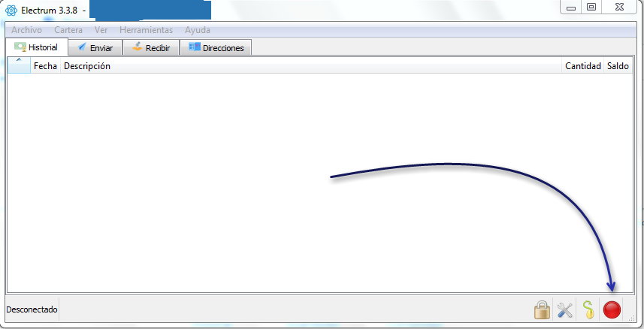Image resolution: width=644 pixels, height=329 pixels.
Task: Switch to the Recibir tab
Action: (x=151, y=47)
